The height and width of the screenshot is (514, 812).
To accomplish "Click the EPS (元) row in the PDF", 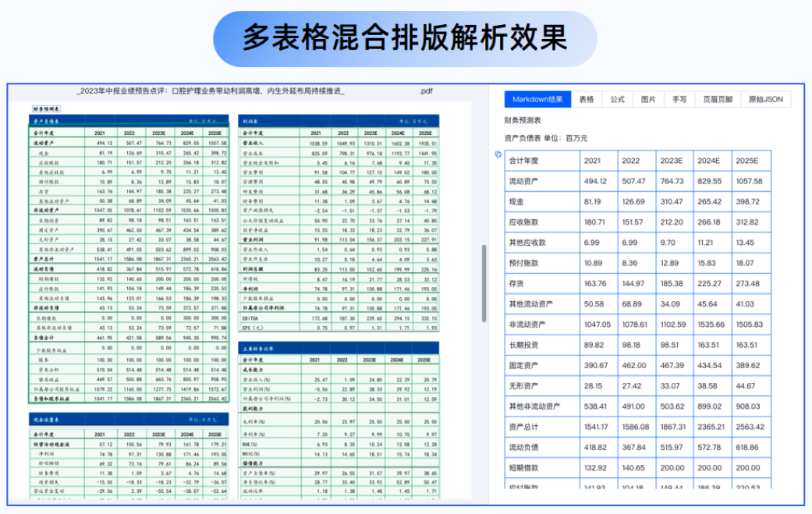I will coord(339,328).
